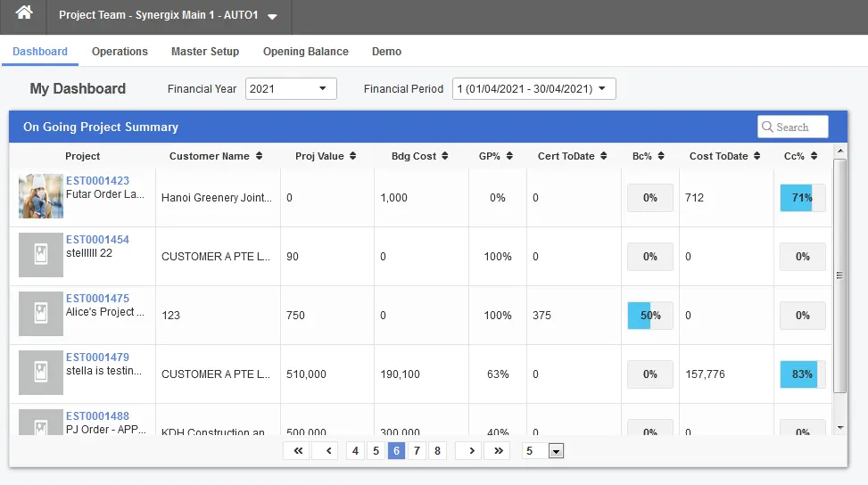
Task: Select 'Hanoi Greenery Joint...' customer cell
Action: point(217,197)
